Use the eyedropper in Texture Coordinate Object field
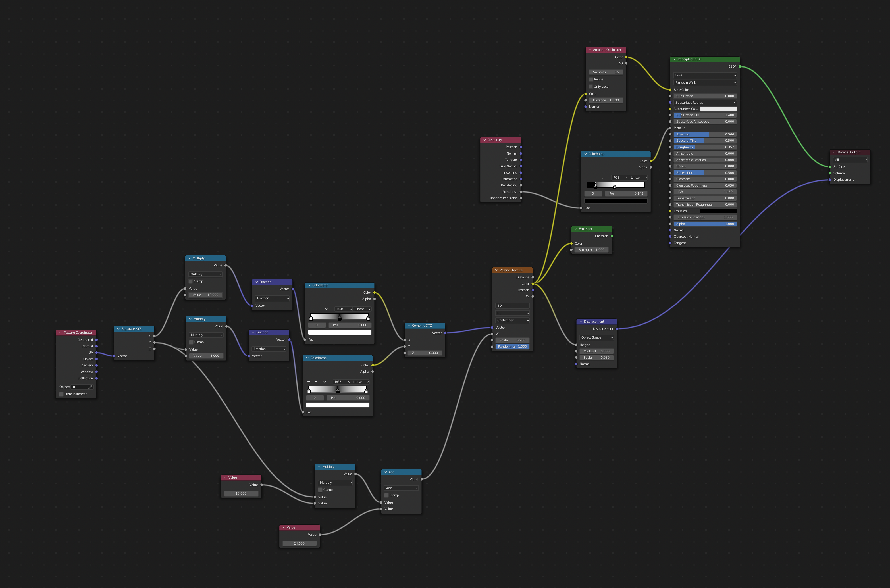 coord(90,387)
